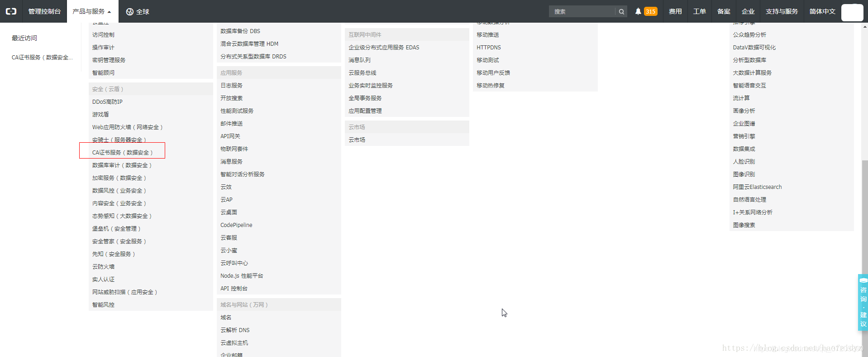Image resolution: width=868 pixels, height=357 pixels.
Task: Click the top bar search input field
Action: pyautogui.click(x=582, y=11)
